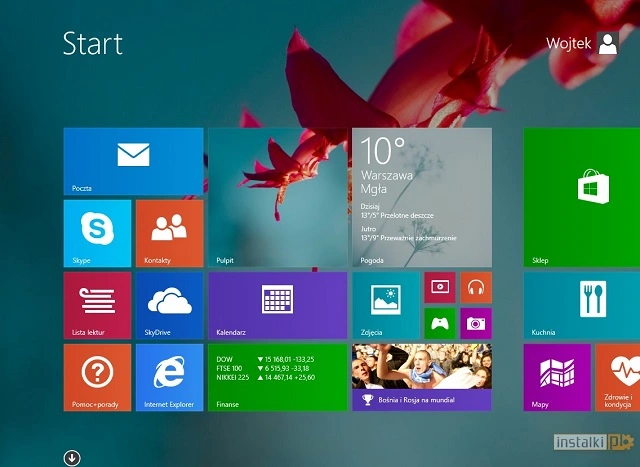
Task: Open the SkyDrive cloud tile
Action: [169, 305]
